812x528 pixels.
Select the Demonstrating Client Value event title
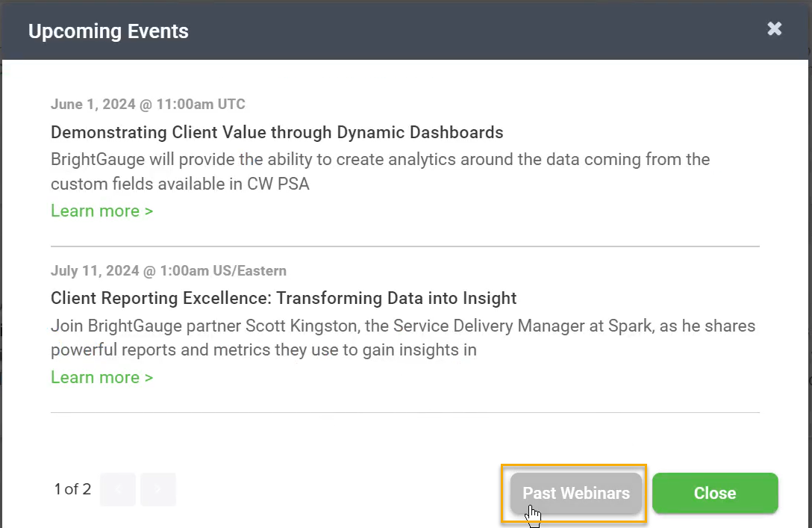[277, 133]
